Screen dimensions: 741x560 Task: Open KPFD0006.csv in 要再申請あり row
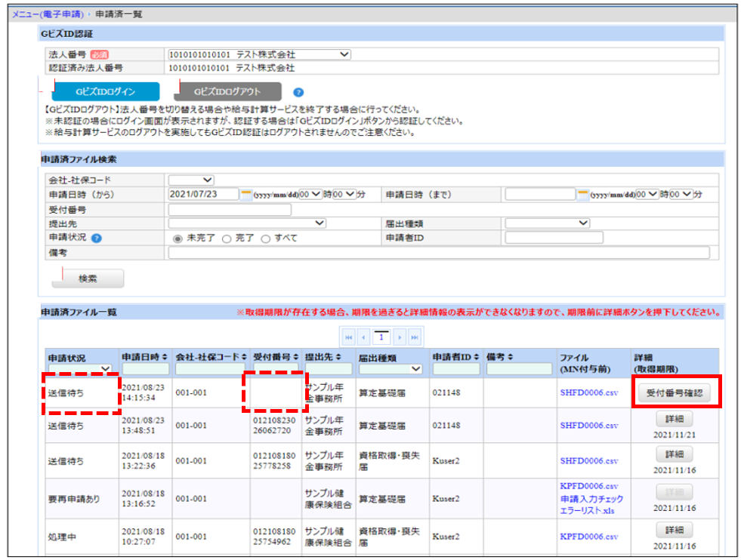(589, 486)
